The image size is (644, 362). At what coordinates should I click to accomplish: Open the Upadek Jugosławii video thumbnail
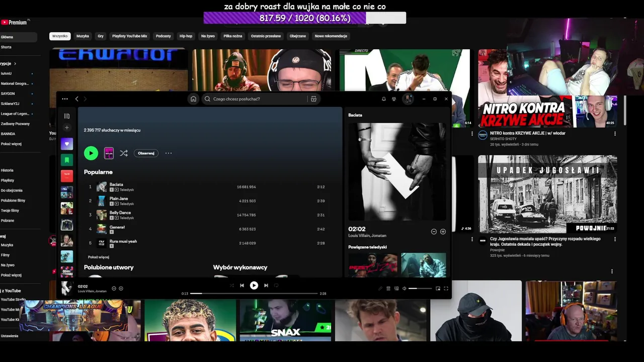(x=547, y=194)
